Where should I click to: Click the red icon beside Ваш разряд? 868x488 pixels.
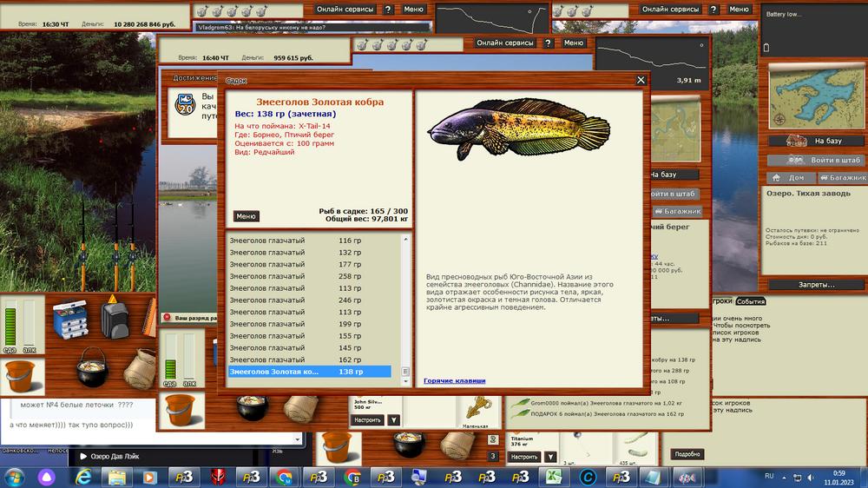(x=167, y=318)
